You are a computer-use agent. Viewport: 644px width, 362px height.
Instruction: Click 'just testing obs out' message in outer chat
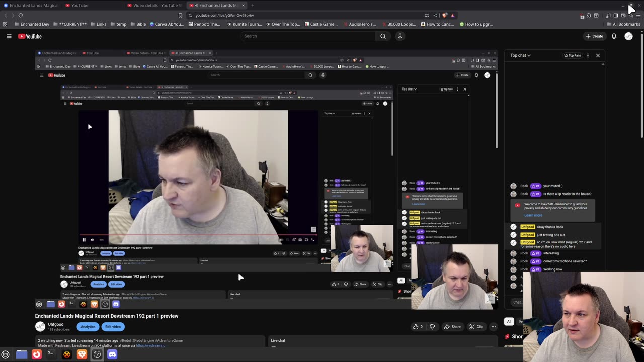(x=551, y=235)
